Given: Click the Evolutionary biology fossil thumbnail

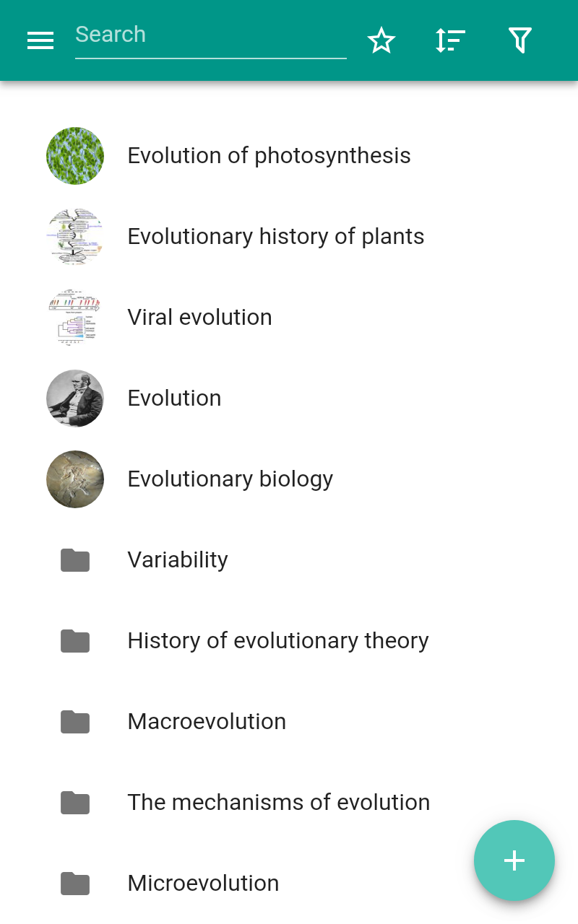Looking at the screenshot, I should (x=75, y=479).
